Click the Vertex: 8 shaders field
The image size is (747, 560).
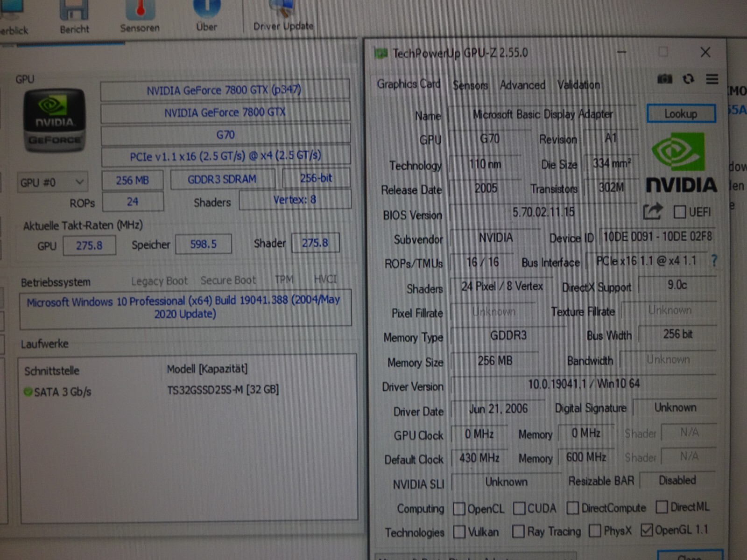point(295,200)
